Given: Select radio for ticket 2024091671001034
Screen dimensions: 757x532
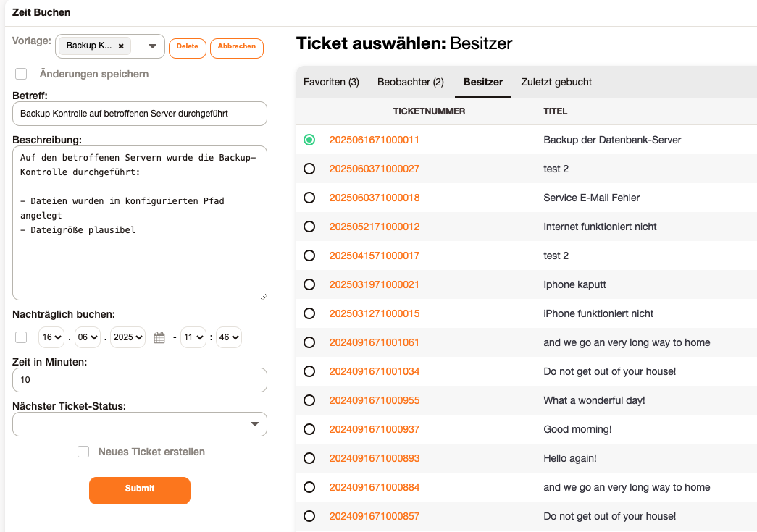Looking at the screenshot, I should click(309, 371).
